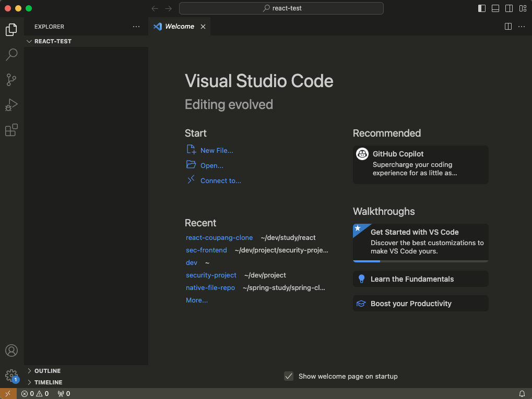Screen dimensions: 532x399
Task: Click the Learn the Fundamentals lightbulb icon
Action: [362, 279]
